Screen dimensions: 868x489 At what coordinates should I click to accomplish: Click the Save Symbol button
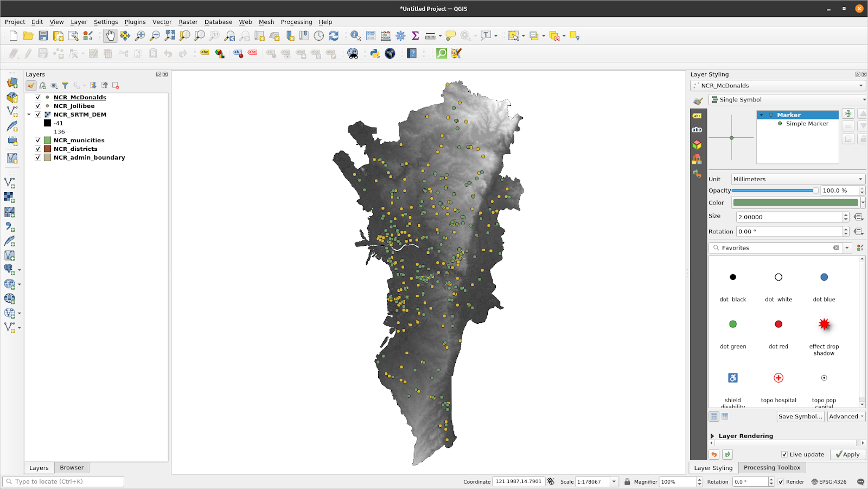tap(800, 416)
